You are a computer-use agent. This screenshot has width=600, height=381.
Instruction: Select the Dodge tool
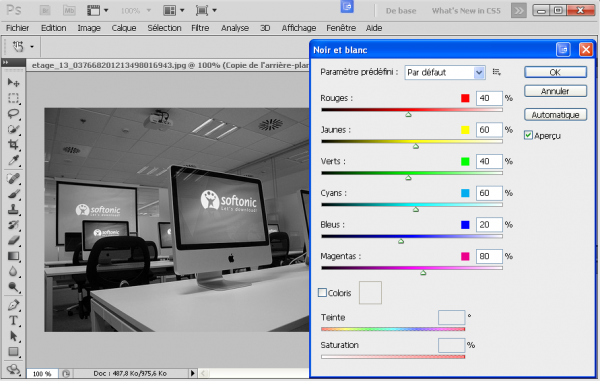click(x=13, y=287)
